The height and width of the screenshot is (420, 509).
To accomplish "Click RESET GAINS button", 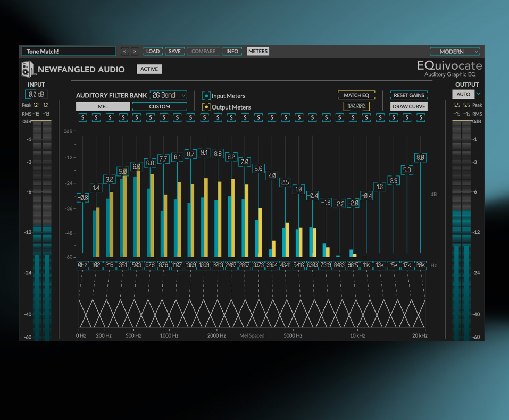I will point(408,95).
